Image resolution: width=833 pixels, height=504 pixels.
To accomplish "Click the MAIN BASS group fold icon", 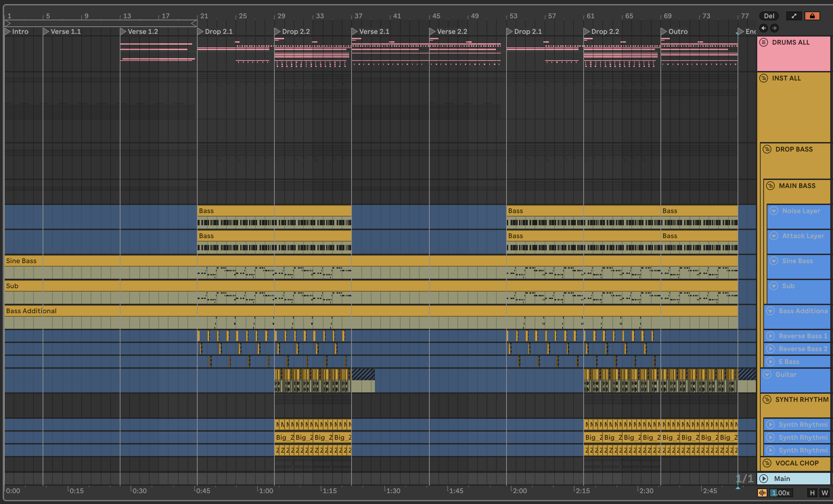I will point(770,186).
